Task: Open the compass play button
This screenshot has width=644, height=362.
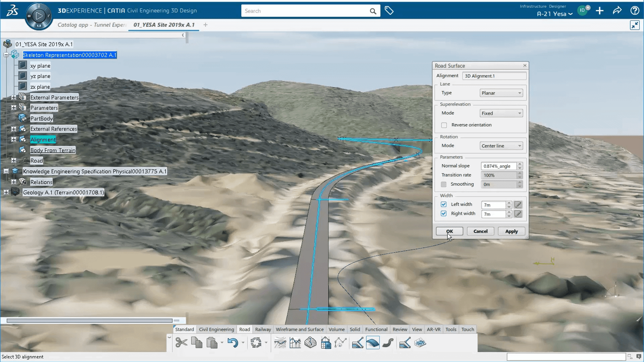Action: tap(39, 16)
